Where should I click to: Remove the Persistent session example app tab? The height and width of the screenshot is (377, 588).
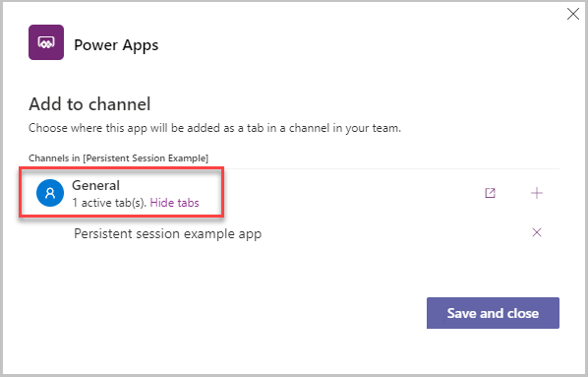pos(537,232)
